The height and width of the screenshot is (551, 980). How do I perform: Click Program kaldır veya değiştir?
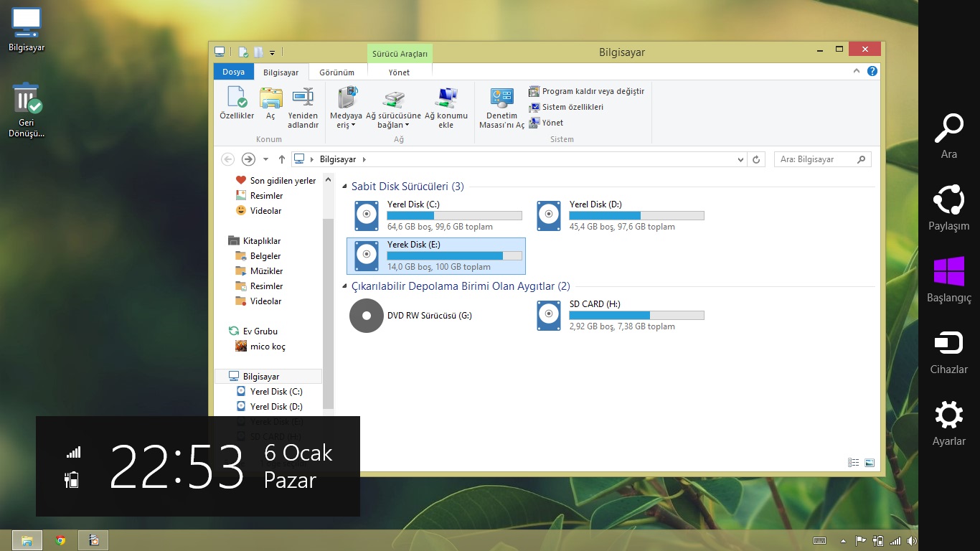click(586, 91)
